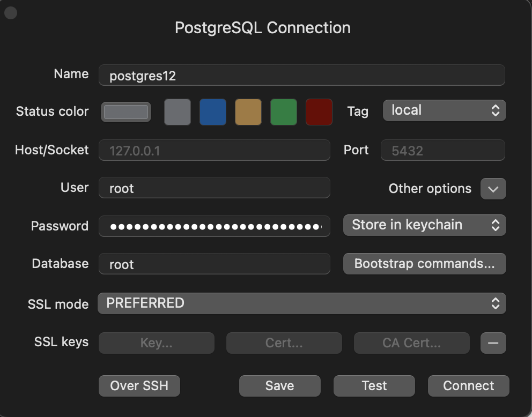The height and width of the screenshot is (417, 532).
Task: Pick the tan status color swatch
Action: pos(248,112)
